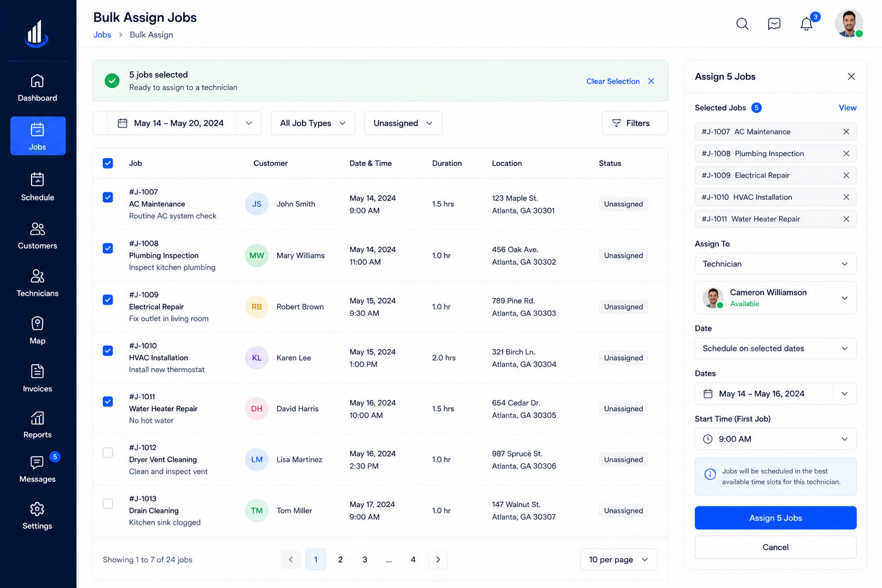Check job #J-1012 Dryer Vent Cleaning
882x588 pixels.
[107, 452]
